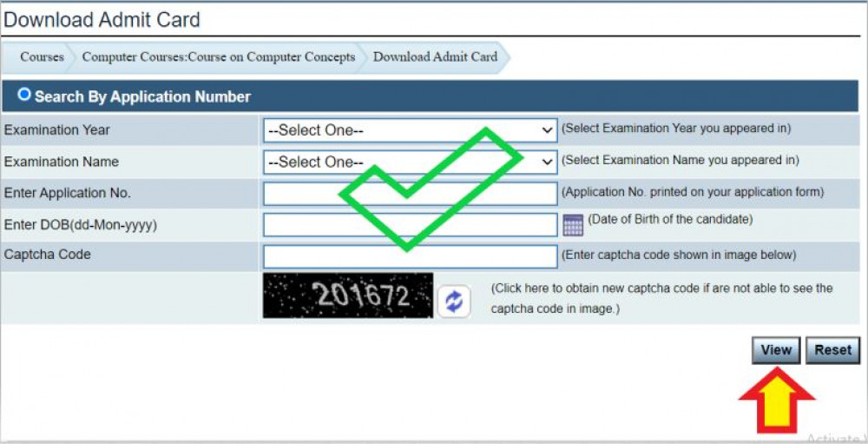Open the calendar date picker icon
Viewport: 868px width, 444px height.
[x=573, y=225]
